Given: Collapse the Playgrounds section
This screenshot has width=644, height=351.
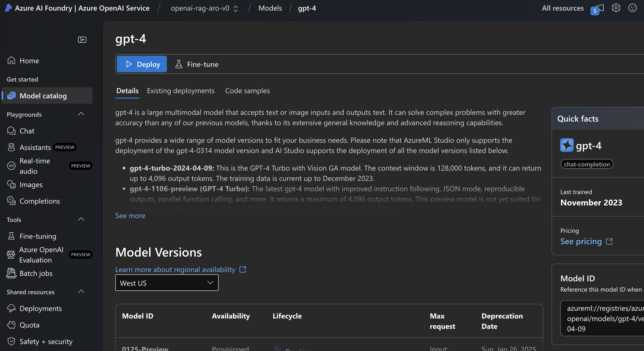Looking at the screenshot, I should (81, 114).
